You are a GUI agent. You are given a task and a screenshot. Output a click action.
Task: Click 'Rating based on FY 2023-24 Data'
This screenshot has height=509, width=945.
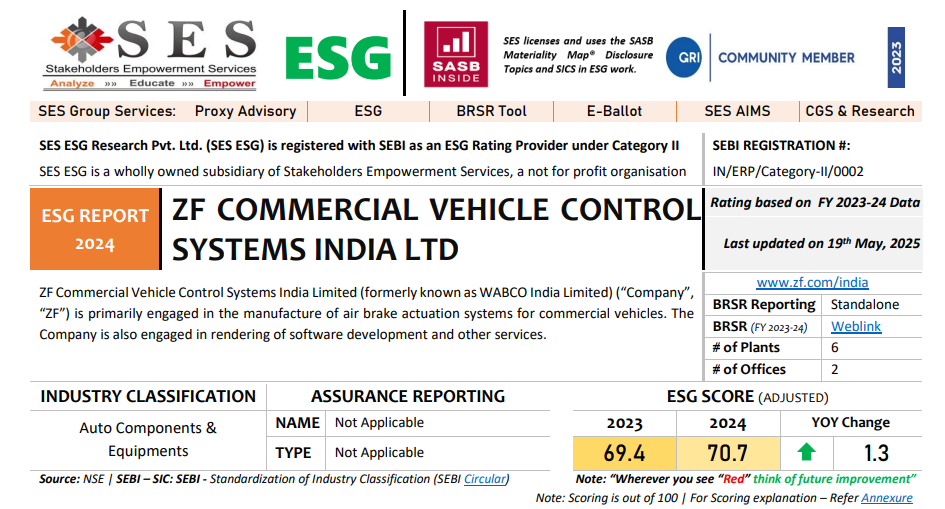815,203
